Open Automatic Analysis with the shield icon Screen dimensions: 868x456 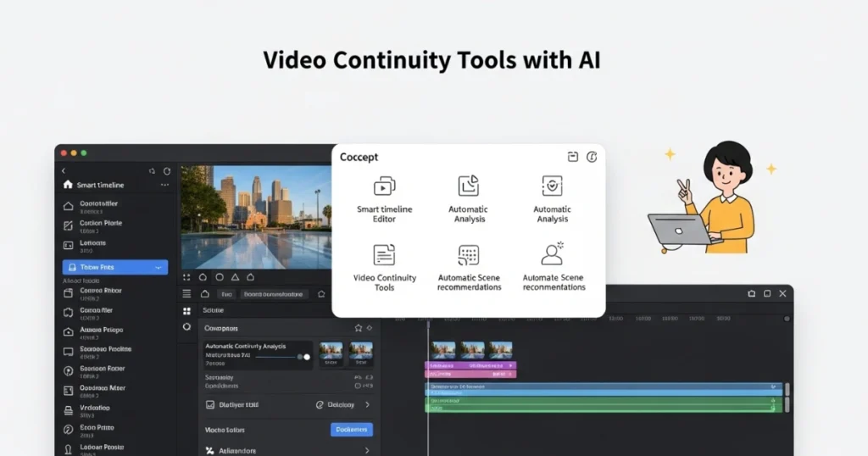pyautogui.click(x=552, y=186)
